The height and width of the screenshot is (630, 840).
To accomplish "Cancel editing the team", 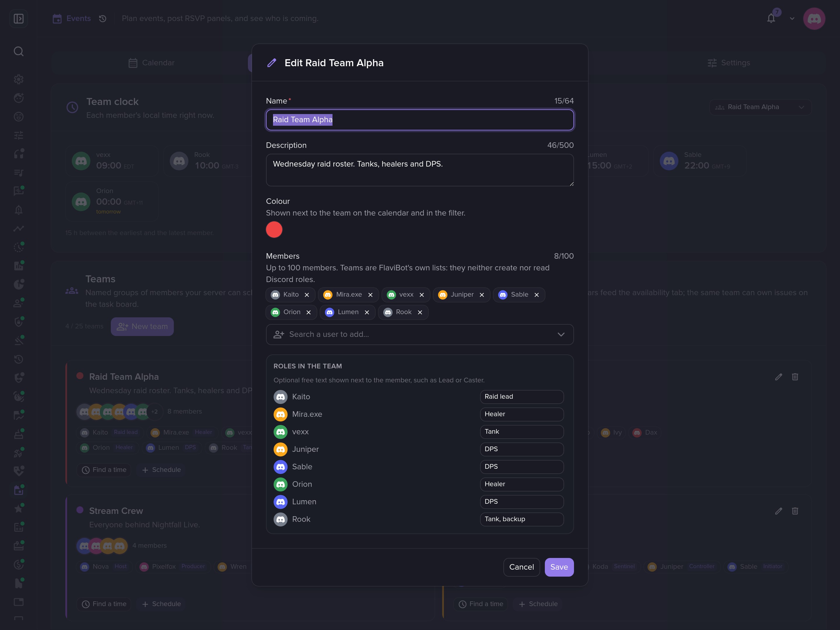I will pos(521,567).
